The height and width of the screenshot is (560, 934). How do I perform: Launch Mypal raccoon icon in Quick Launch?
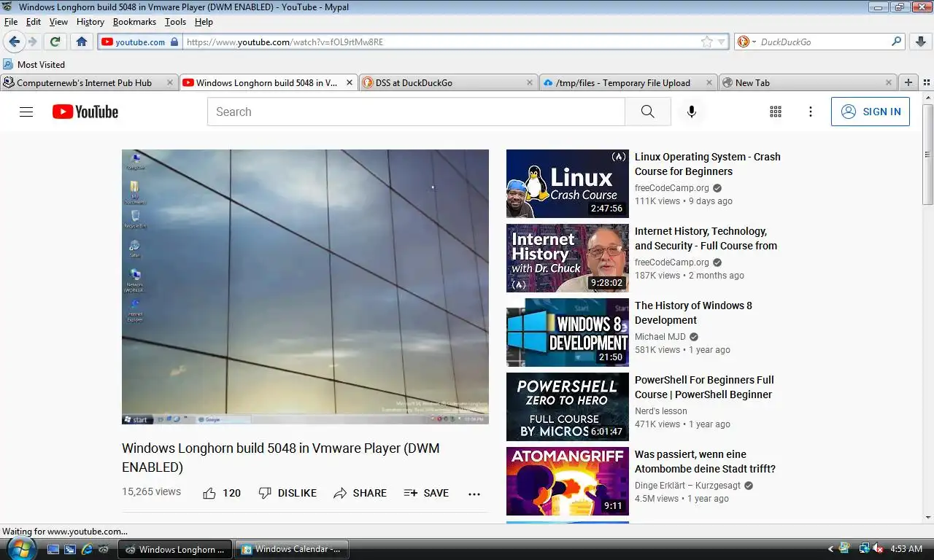(104, 549)
